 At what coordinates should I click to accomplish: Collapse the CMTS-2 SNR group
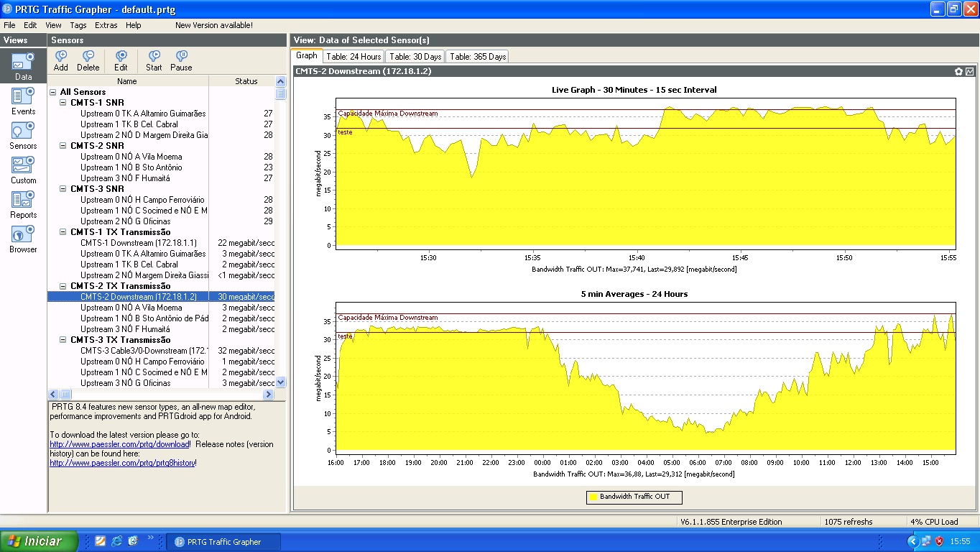(x=63, y=146)
